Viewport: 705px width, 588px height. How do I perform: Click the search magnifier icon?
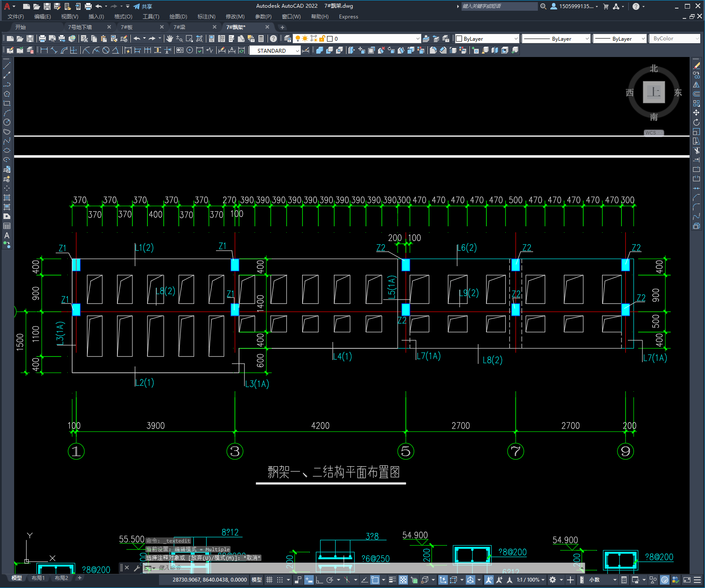click(543, 6)
